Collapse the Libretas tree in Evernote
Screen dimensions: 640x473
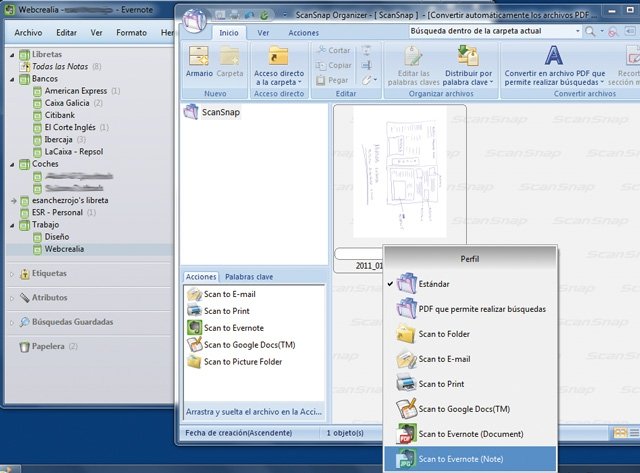tap(12, 55)
